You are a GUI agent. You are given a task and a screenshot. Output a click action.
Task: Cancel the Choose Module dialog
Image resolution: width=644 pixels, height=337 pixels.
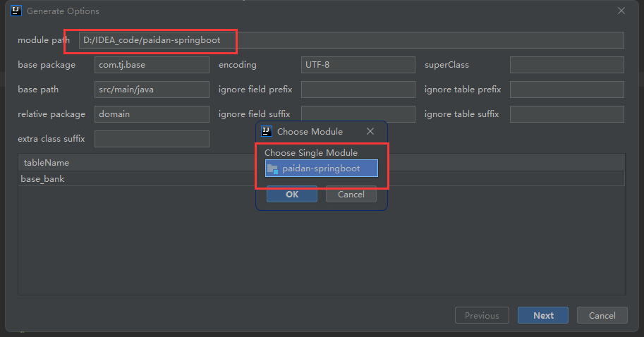click(x=351, y=195)
